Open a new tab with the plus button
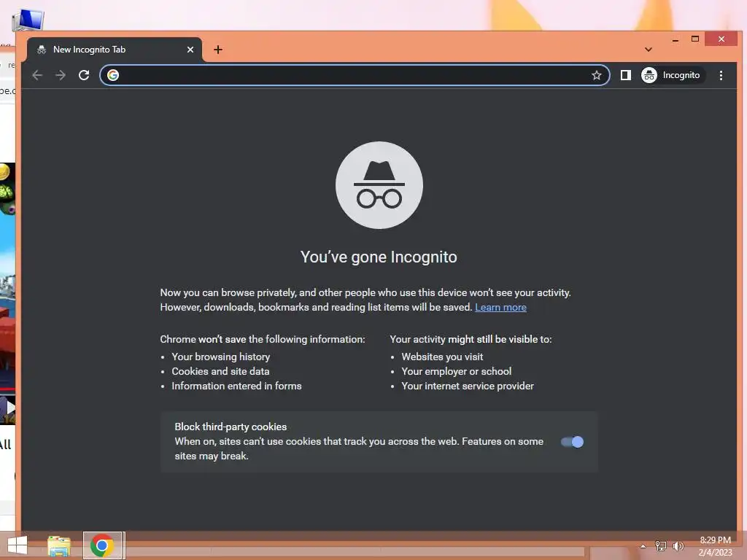The image size is (747, 560). pos(217,50)
